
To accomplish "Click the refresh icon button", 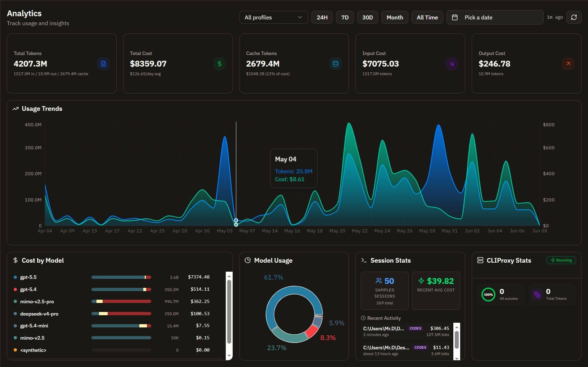I will tap(574, 17).
